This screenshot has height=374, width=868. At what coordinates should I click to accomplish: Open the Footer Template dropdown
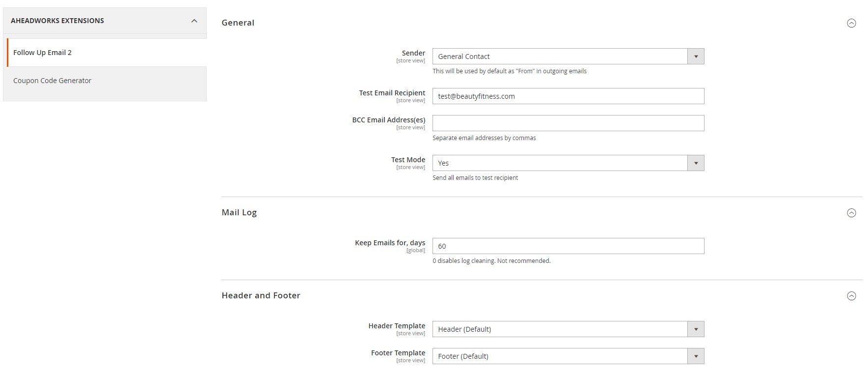(560, 356)
